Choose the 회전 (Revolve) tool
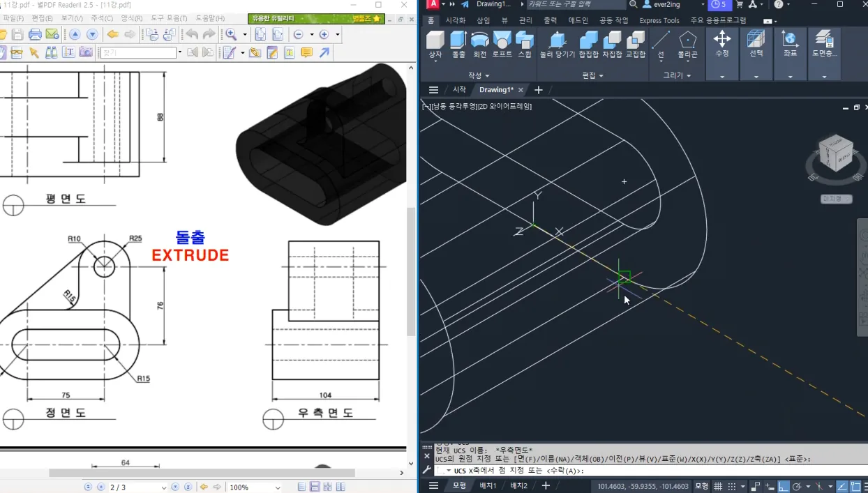868x493 pixels. click(480, 44)
